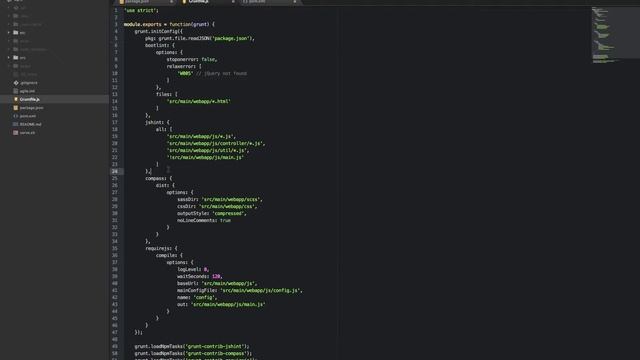The image size is (640, 360).
Task: Open pom.xml in the file tree
Action: click(x=28, y=116)
